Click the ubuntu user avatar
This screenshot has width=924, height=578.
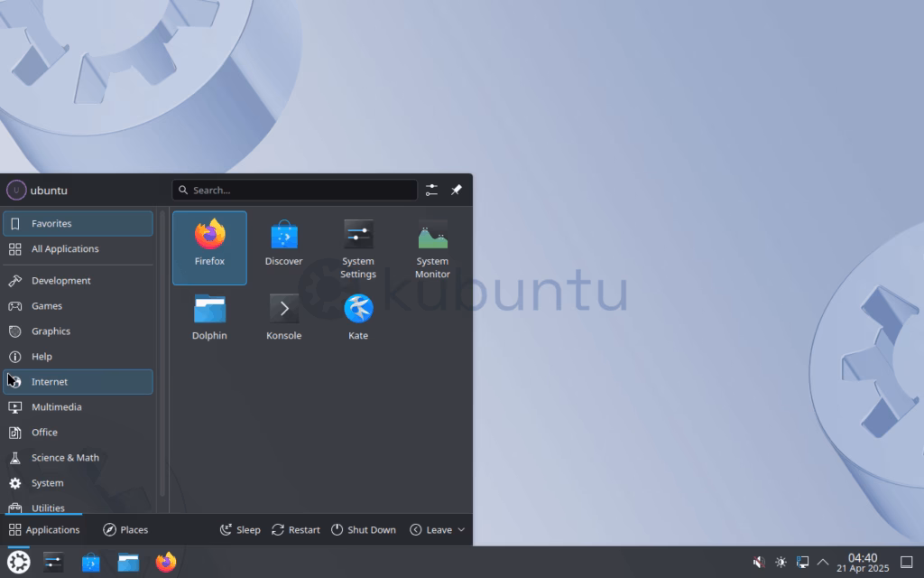tap(16, 190)
